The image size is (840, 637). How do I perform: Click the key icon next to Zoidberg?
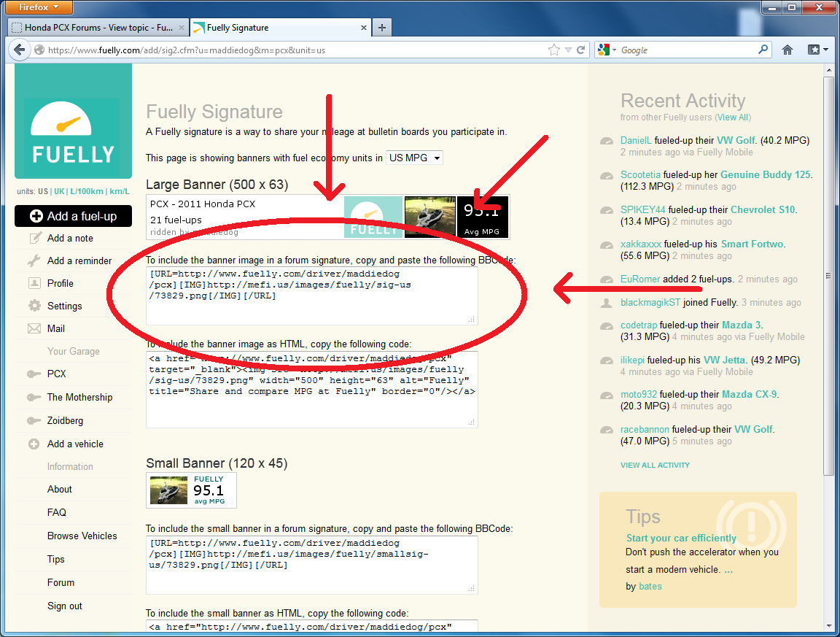point(34,421)
